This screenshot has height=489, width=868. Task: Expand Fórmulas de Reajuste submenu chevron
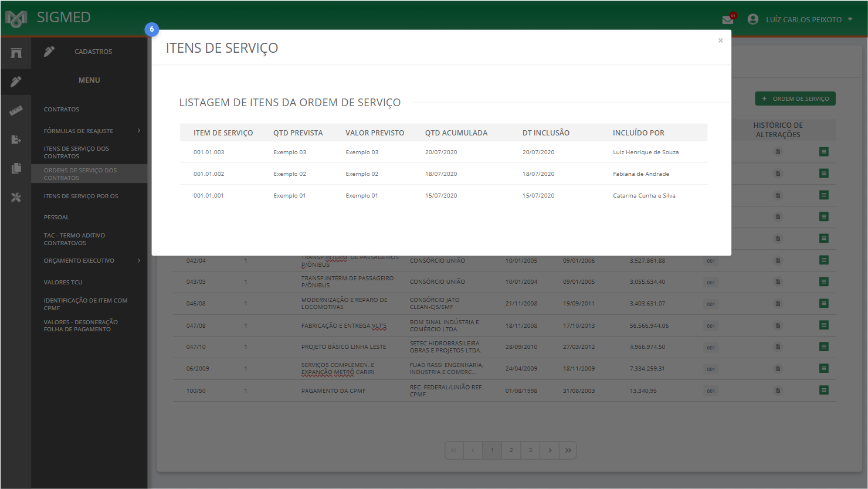pyautogui.click(x=139, y=131)
